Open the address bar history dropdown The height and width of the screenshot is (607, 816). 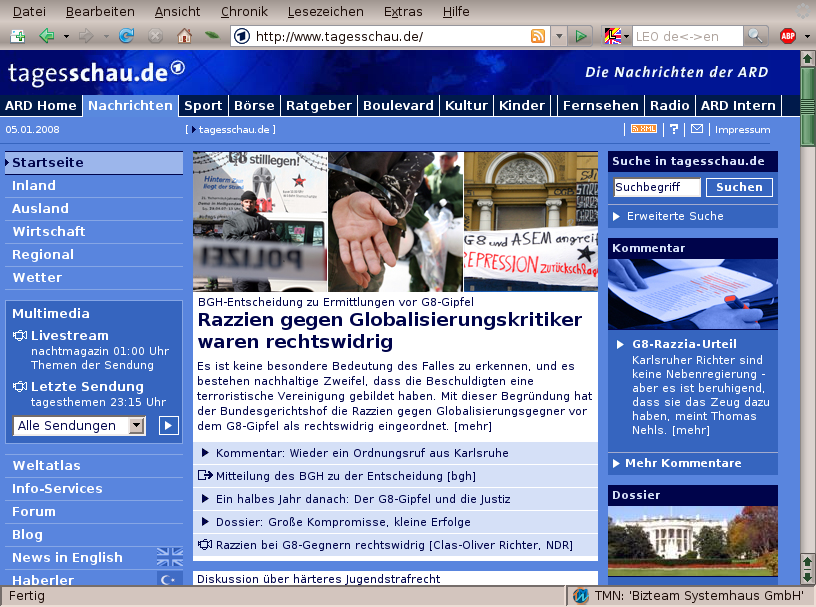click(x=559, y=36)
